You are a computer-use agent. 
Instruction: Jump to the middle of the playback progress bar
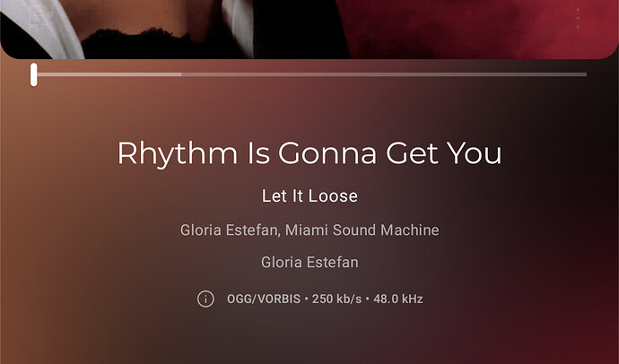(310, 74)
